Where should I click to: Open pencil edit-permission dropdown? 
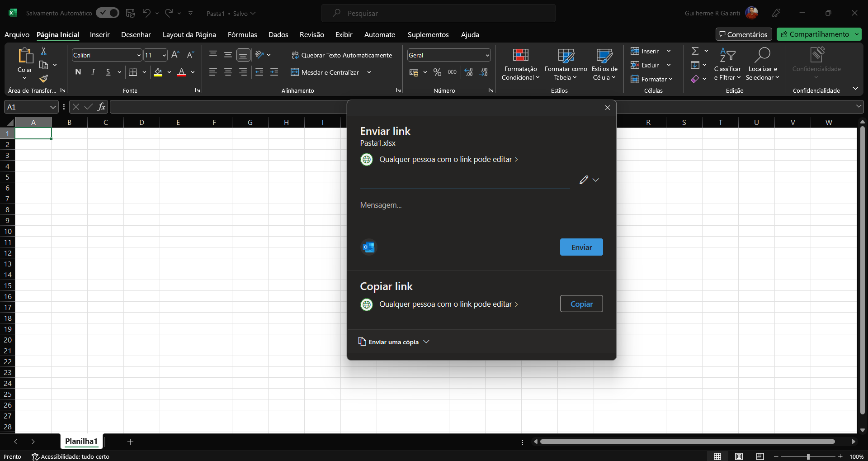pos(589,180)
